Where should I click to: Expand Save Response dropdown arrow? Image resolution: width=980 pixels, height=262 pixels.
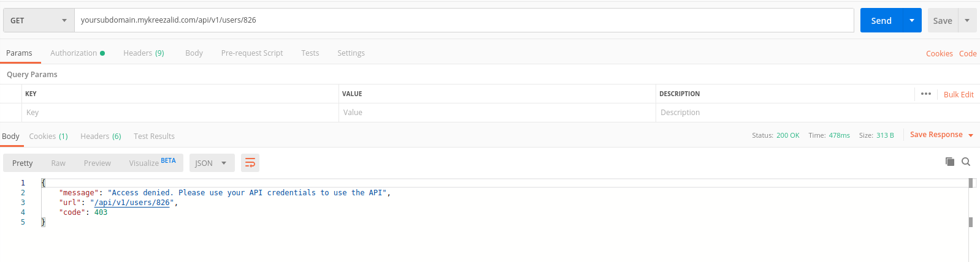[x=971, y=135]
